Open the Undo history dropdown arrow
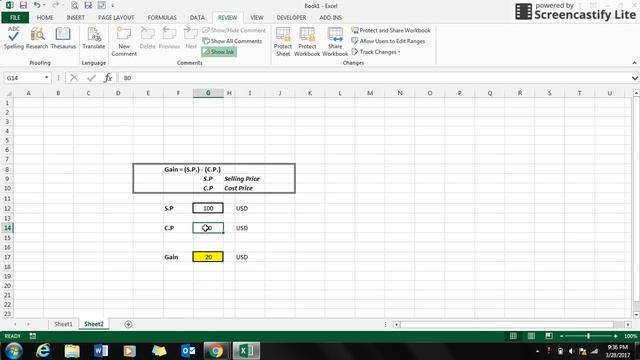The height and width of the screenshot is (360, 640). click(44, 5)
